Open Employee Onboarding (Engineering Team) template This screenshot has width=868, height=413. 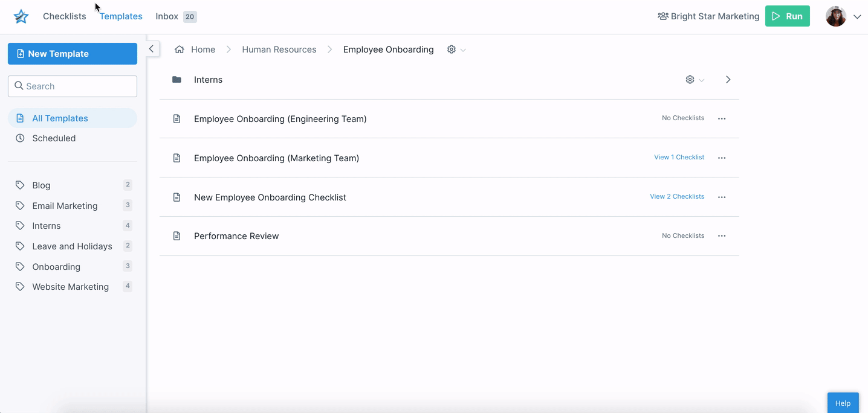tap(280, 119)
